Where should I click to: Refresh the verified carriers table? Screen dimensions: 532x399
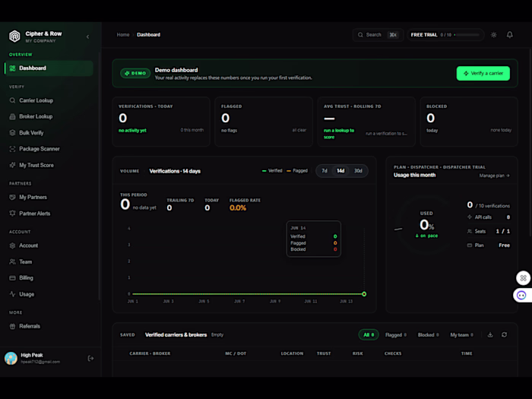click(x=505, y=335)
